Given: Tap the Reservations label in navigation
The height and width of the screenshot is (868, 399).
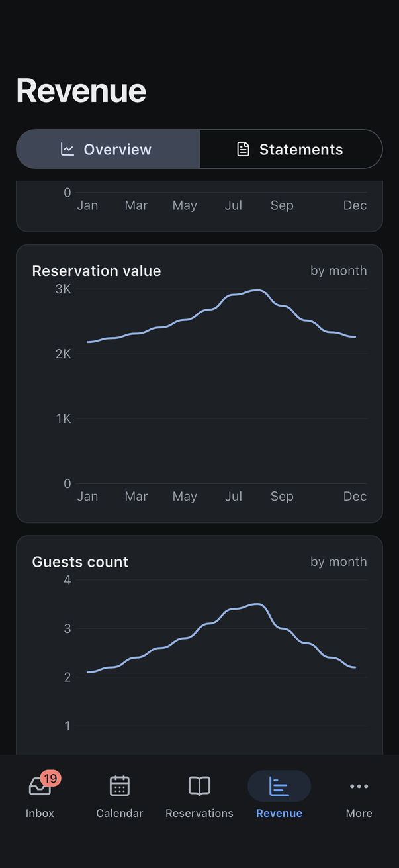Looking at the screenshot, I should tap(199, 813).
